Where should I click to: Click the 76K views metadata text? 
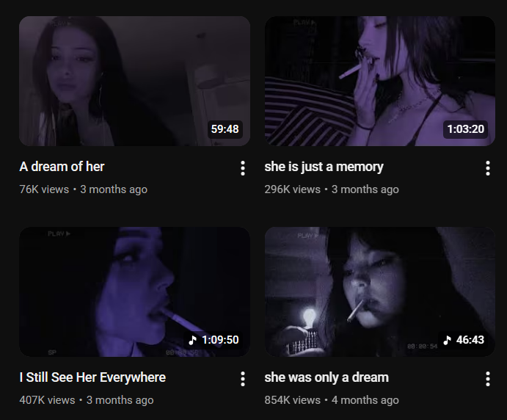coord(44,189)
